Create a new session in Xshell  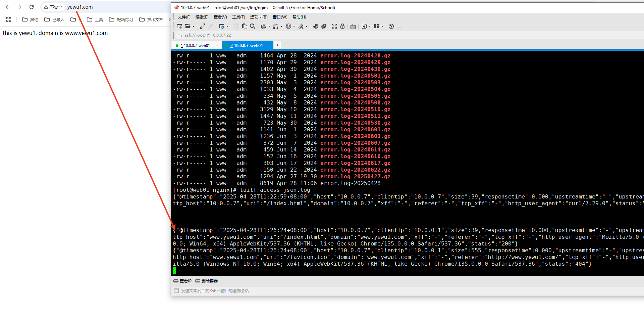(x=179, y=26)
